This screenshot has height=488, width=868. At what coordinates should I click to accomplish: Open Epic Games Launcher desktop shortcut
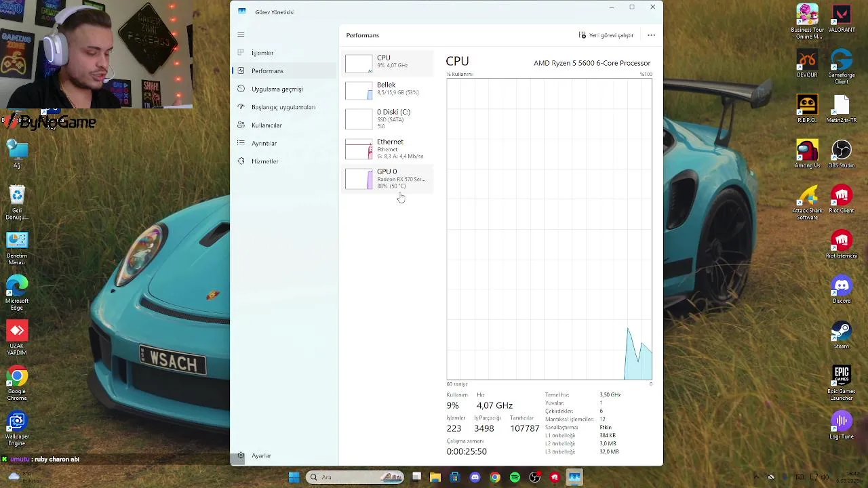842,383
